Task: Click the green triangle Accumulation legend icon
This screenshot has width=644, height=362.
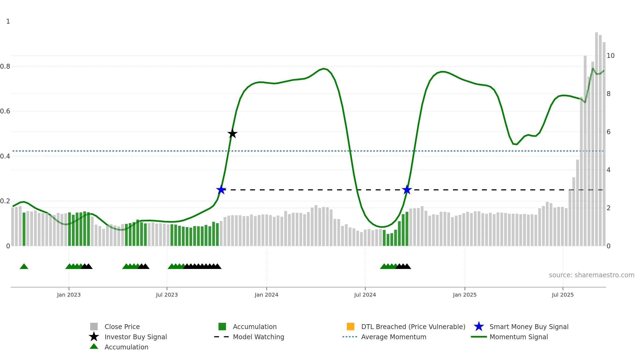Action: point(94,346)
